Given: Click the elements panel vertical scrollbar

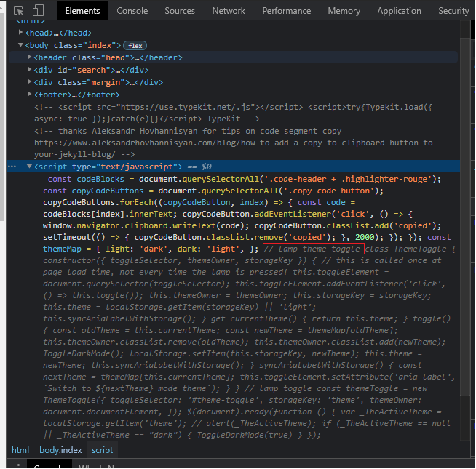Looking at the screenshot, I should point(465,217).
